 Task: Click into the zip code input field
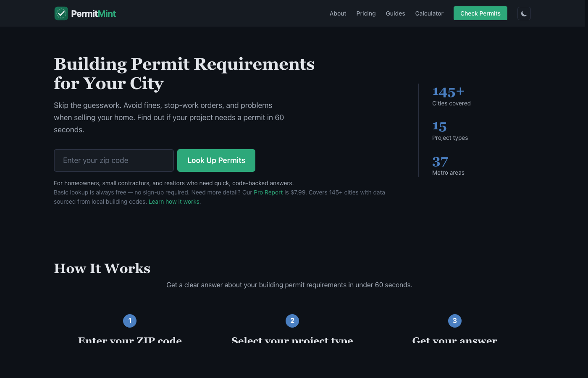pyautogui.click(x=113, y=160)
